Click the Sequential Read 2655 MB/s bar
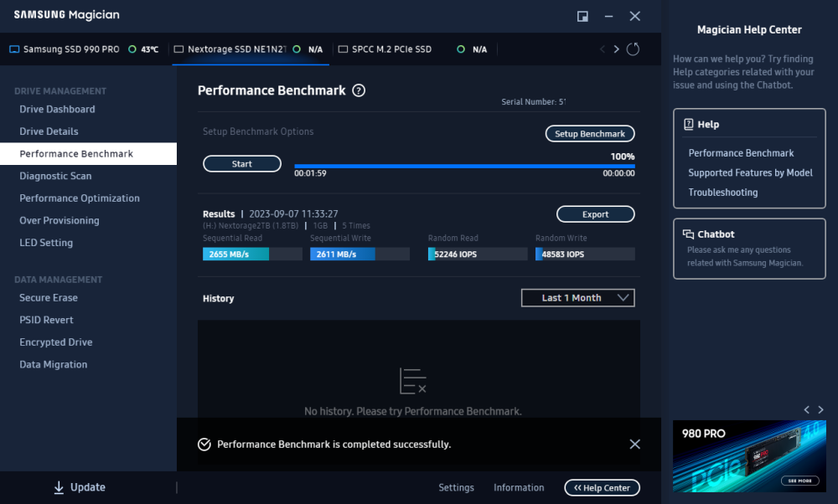 [252, 255]
